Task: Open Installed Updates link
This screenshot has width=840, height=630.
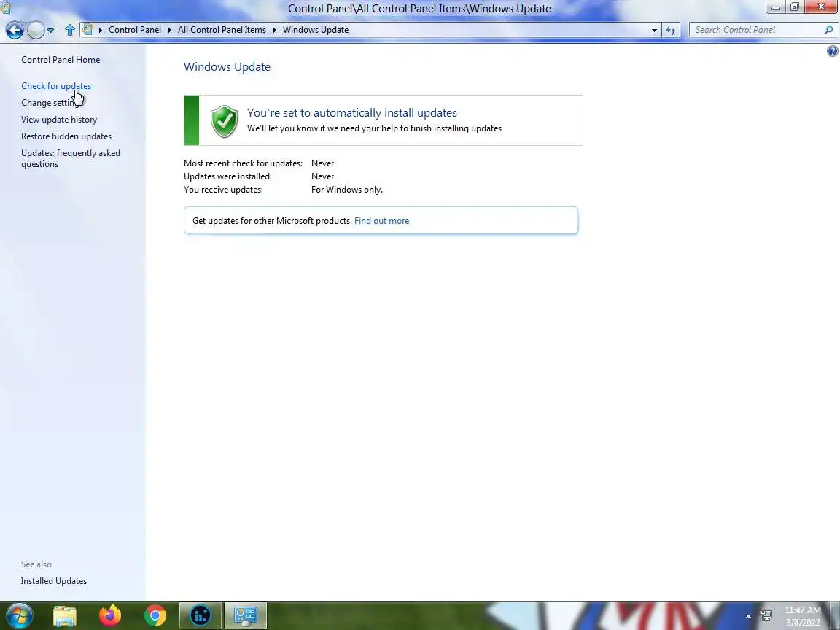Action: click(x=53, y=580)
